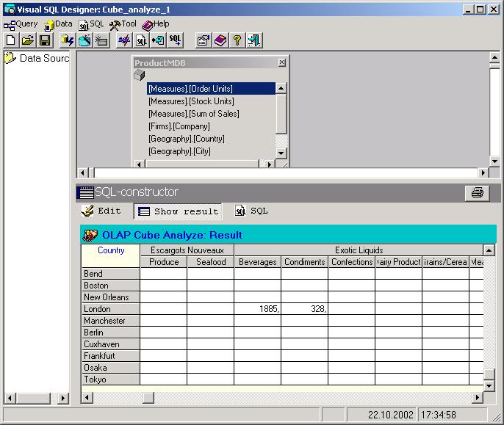Select [Geography].[Country] field in list

[x=187, y=139]
